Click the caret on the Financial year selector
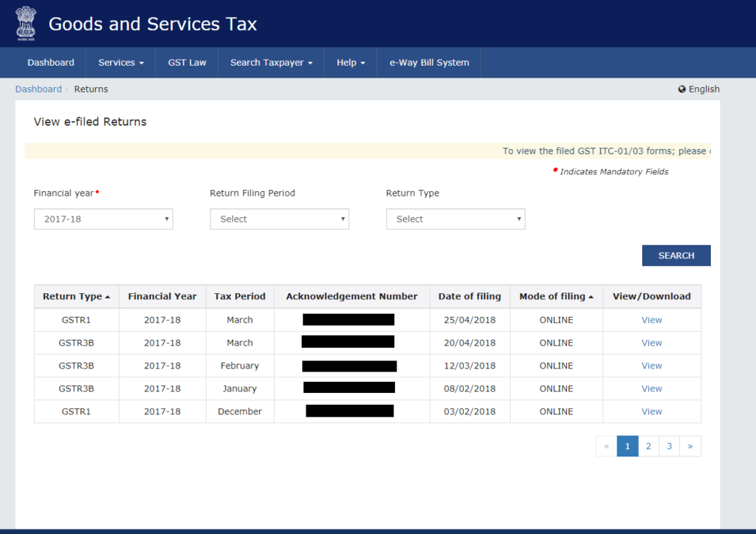 (166, 219)
